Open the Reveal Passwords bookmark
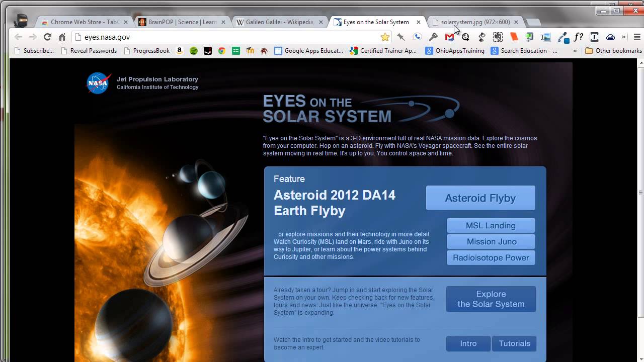Viewport: 644px width, 362px height. [89, 50]
